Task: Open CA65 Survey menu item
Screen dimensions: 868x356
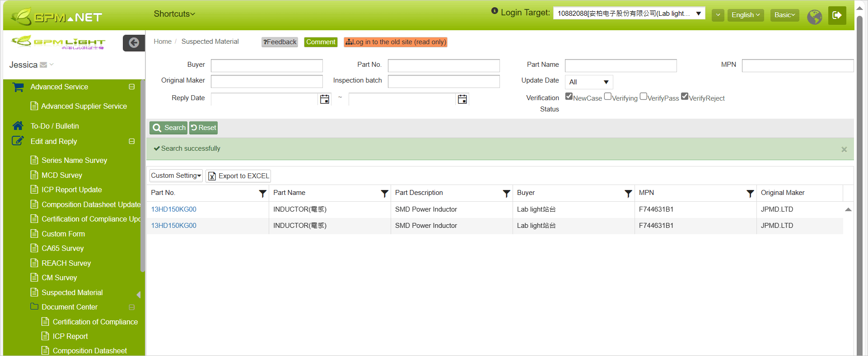Action: click(62, 248)
